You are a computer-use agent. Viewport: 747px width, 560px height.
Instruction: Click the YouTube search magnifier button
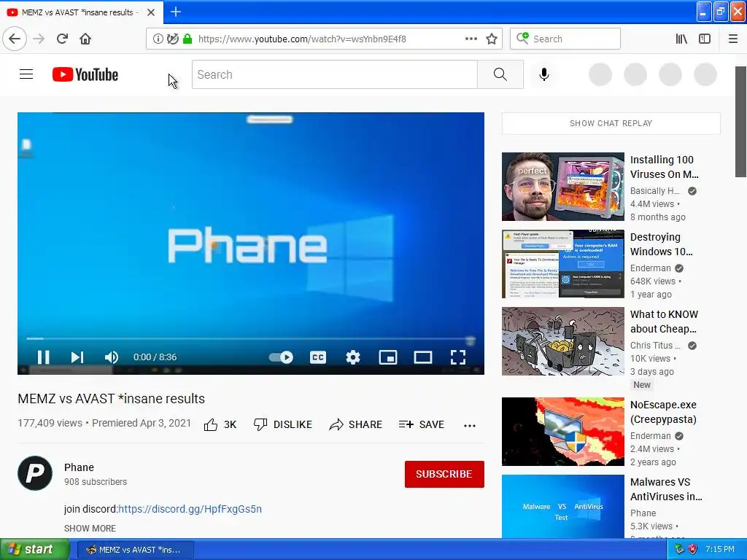[500, 74]
